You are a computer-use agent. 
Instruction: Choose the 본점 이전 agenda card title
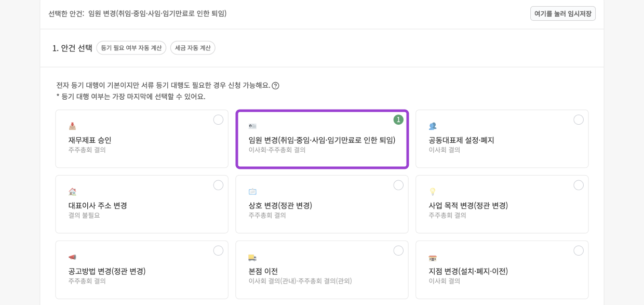263,271
